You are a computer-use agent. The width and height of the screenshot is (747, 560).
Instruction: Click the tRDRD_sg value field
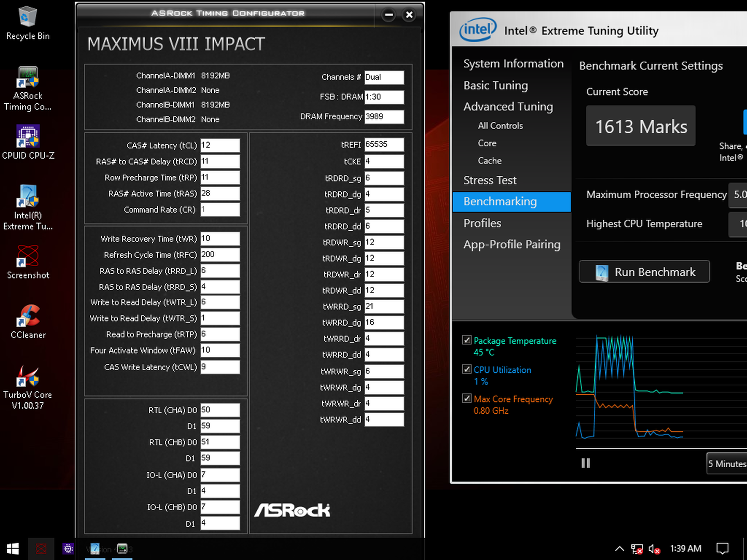pyautogui.click(x=384, y=178)
